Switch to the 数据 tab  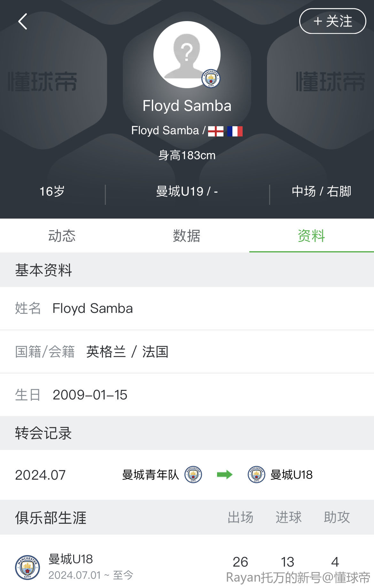[x=187, y=236]
